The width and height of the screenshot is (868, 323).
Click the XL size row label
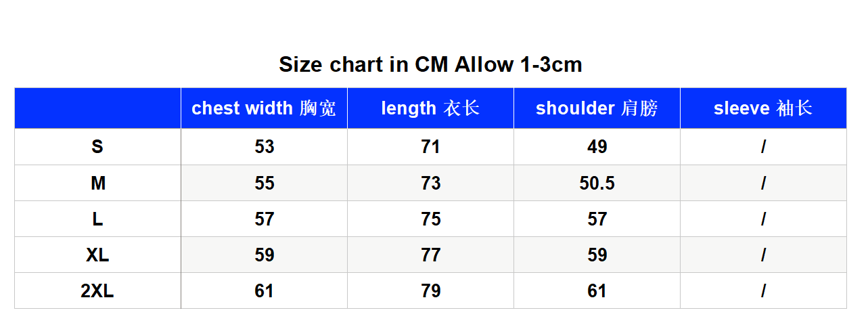97,255
